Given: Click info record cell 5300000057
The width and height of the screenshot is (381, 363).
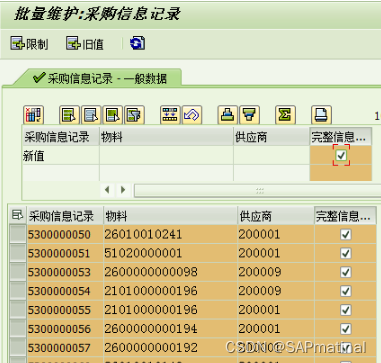Looking at the screenshot, I should [x=65, y=348].
